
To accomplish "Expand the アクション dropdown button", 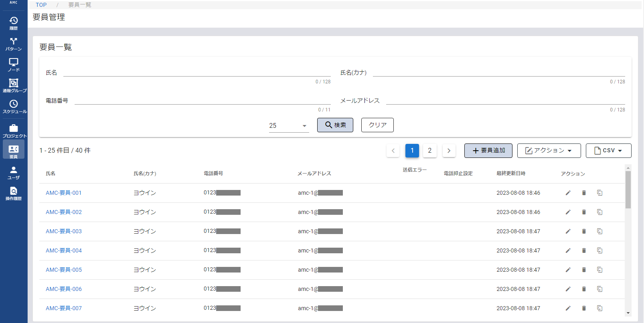I will click(x=549, y=151).
